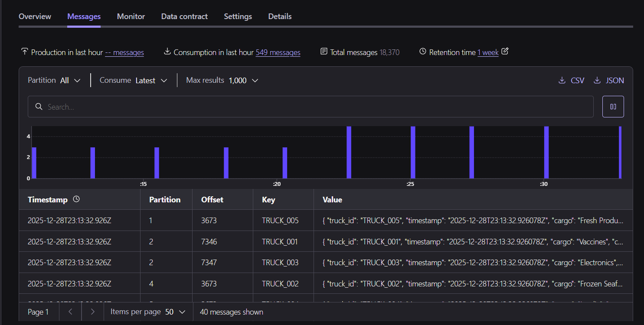Expand the Consume Latest dropdown
This screenshot has width=644, height=325.
(133, 80)
